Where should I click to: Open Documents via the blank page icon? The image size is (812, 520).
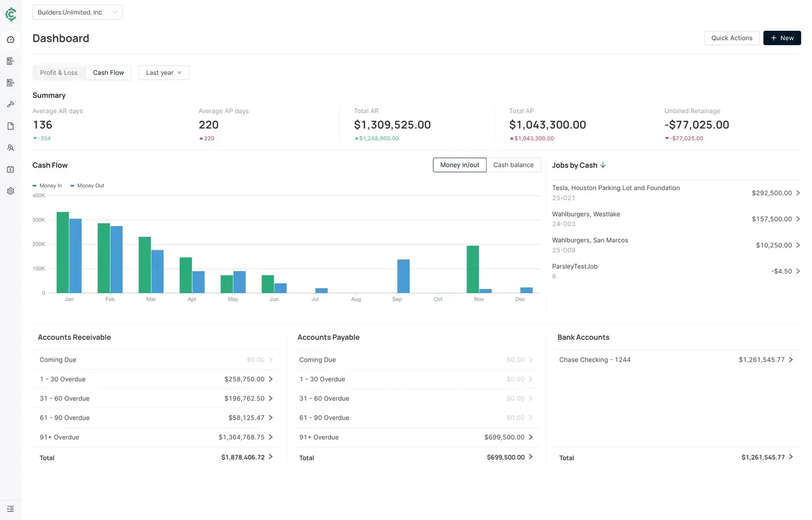tap(10, 126)
